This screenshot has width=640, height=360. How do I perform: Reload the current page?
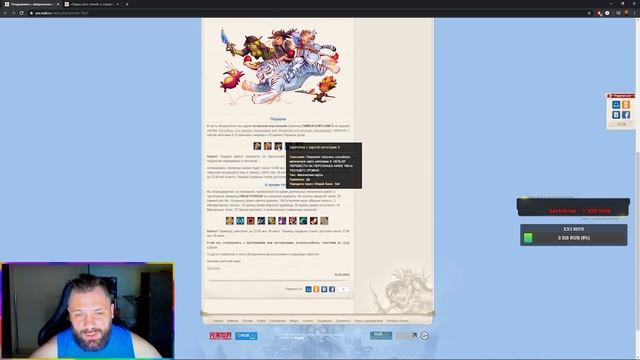click(21, 13)
